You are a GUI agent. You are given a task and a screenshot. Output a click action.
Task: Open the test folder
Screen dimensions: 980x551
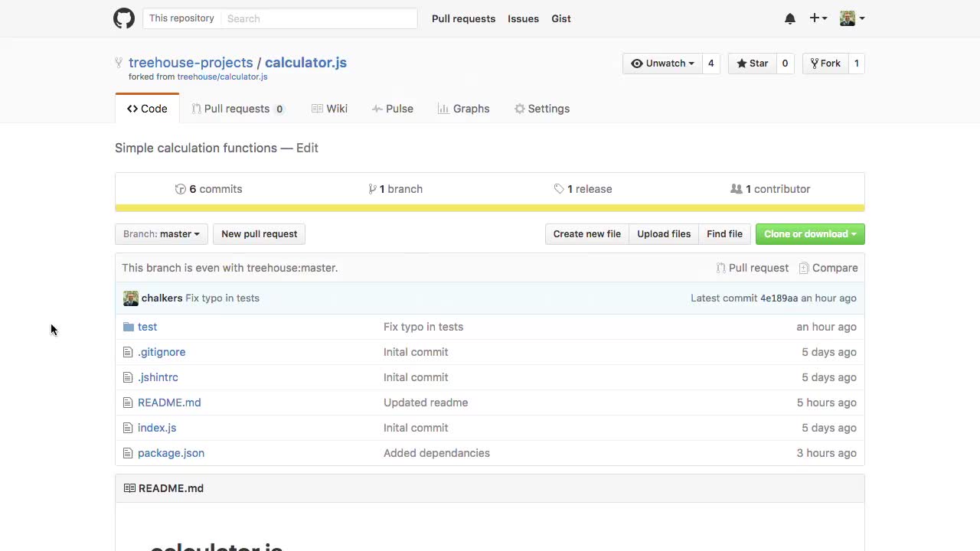point(147,327)
